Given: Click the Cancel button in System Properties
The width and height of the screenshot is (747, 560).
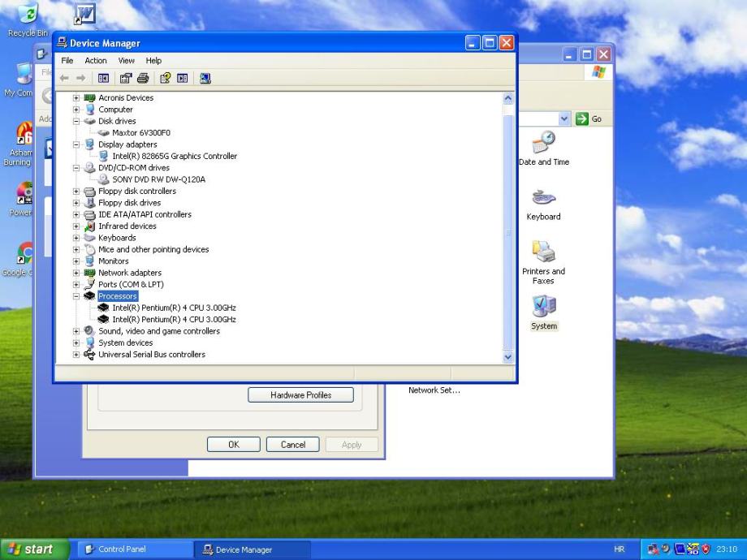Looking at the screenshot, I should point(293,445).
